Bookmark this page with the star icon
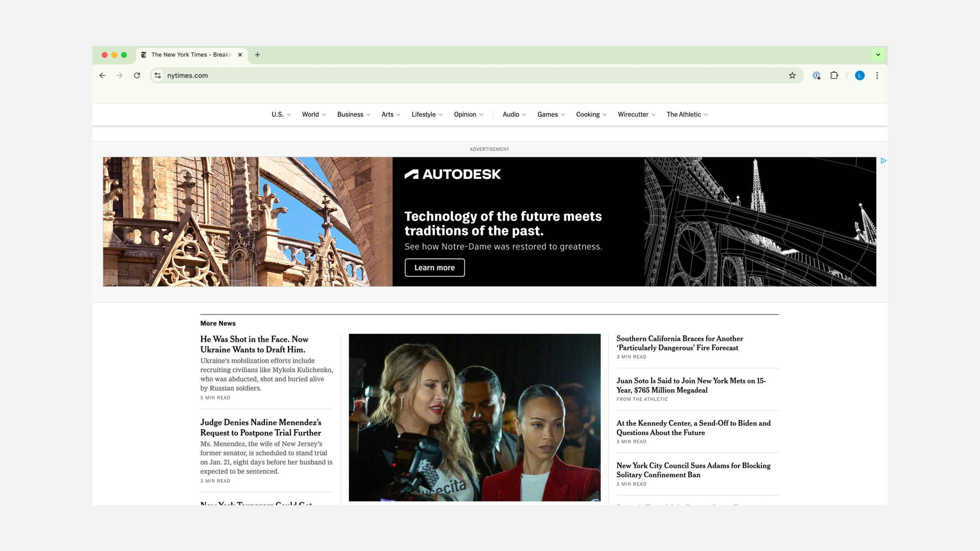 [x=792, y=75]
